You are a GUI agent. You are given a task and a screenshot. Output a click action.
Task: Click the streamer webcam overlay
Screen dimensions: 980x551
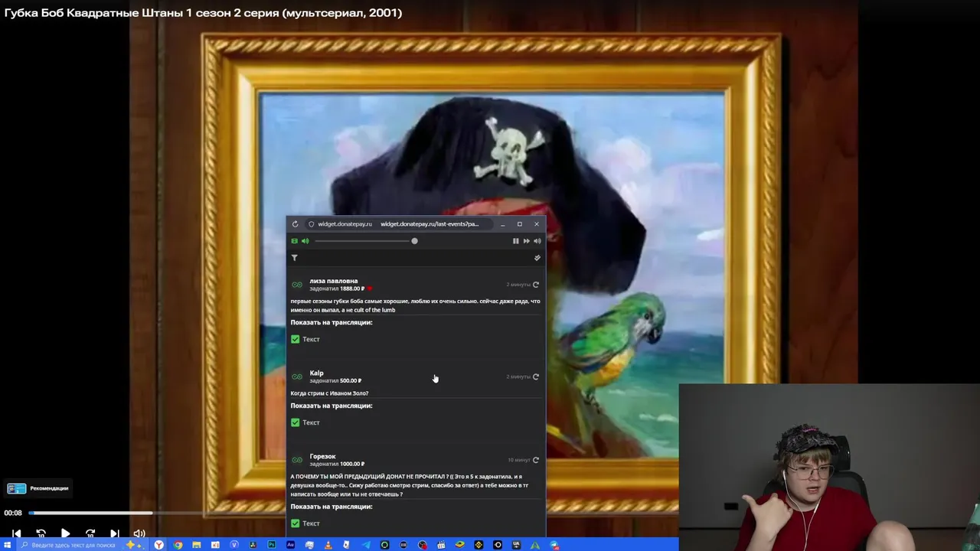pos(829,467)
